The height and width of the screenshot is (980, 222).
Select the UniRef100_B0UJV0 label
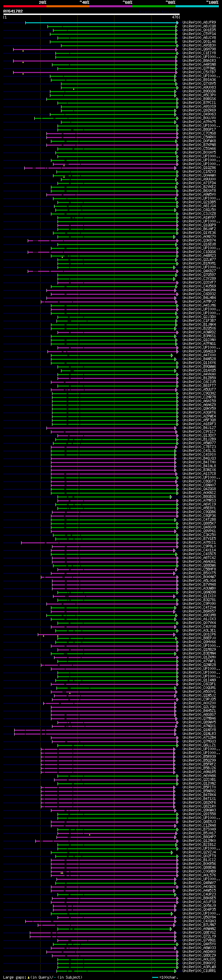pyautogui.click(x=199, y=118)
